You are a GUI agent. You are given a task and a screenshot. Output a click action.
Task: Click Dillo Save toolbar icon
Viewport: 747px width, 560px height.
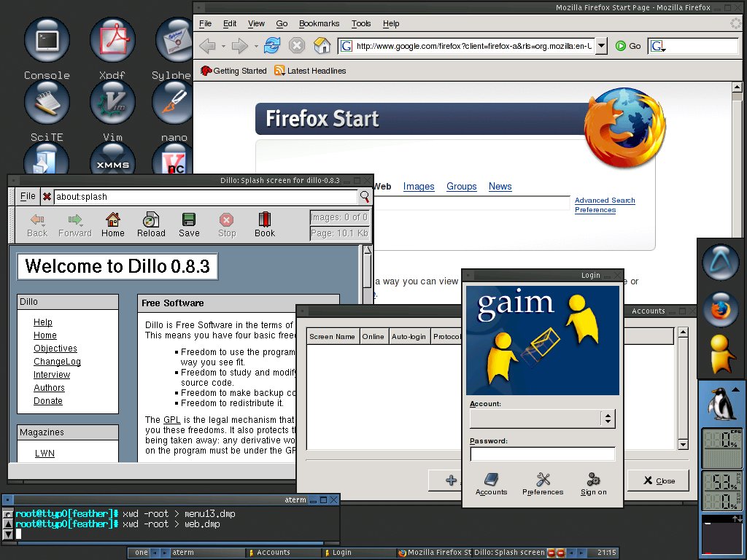[189, 225]
